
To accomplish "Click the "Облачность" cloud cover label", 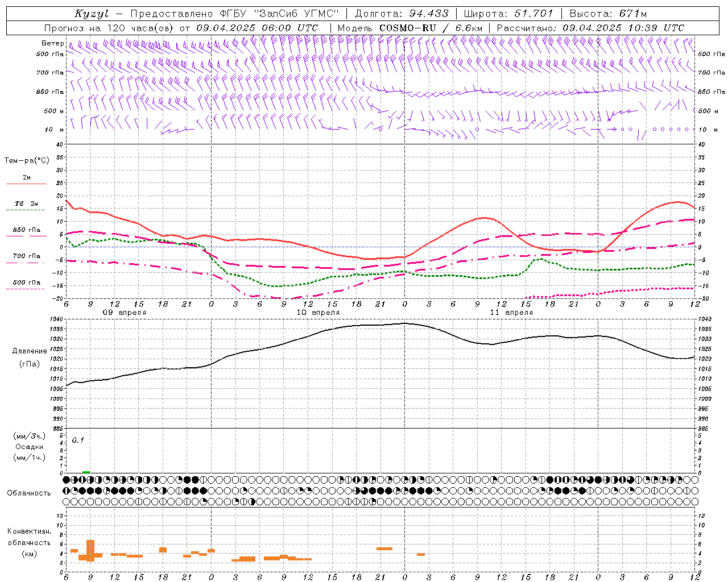I will (29, 493).
